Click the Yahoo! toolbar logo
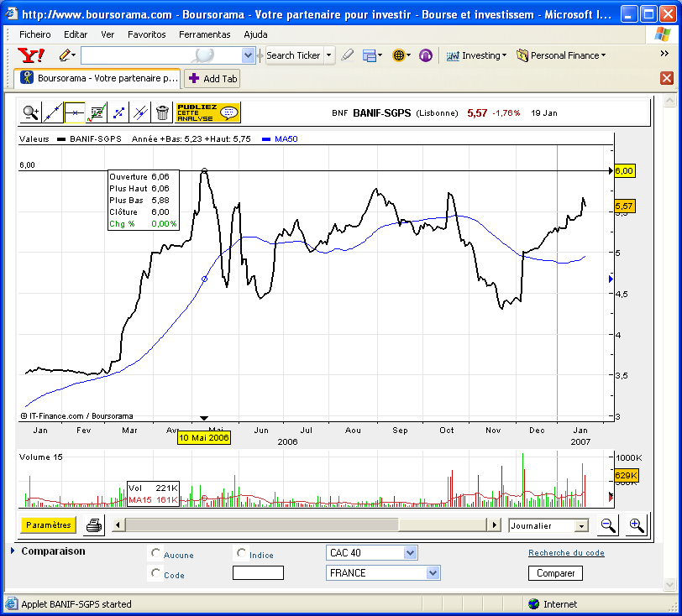 pos(31,55)
